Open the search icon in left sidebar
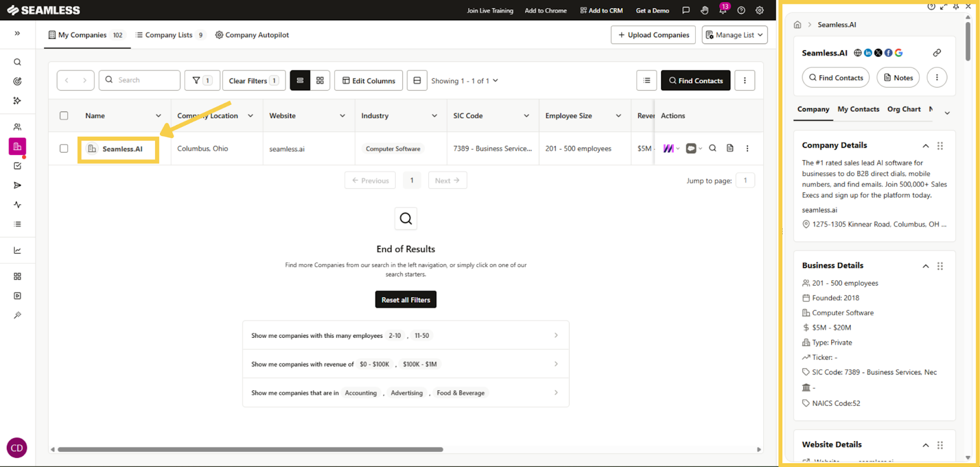The image size is (980, 467). 17,62
